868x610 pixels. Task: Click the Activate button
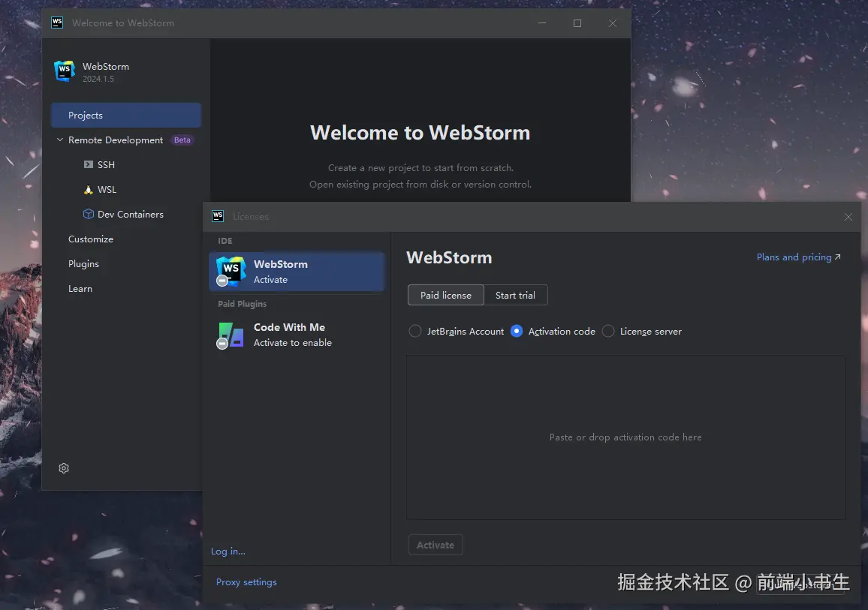[435, 545]
